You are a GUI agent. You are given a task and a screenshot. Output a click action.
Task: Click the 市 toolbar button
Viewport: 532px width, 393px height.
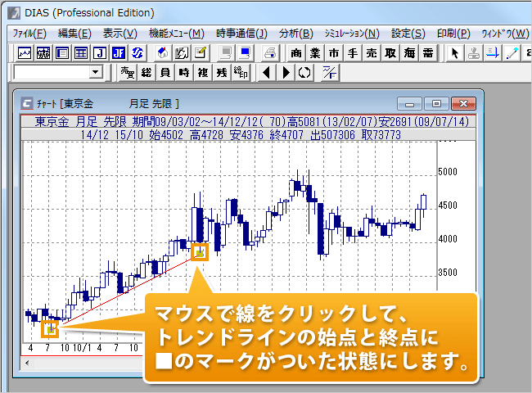333,53
